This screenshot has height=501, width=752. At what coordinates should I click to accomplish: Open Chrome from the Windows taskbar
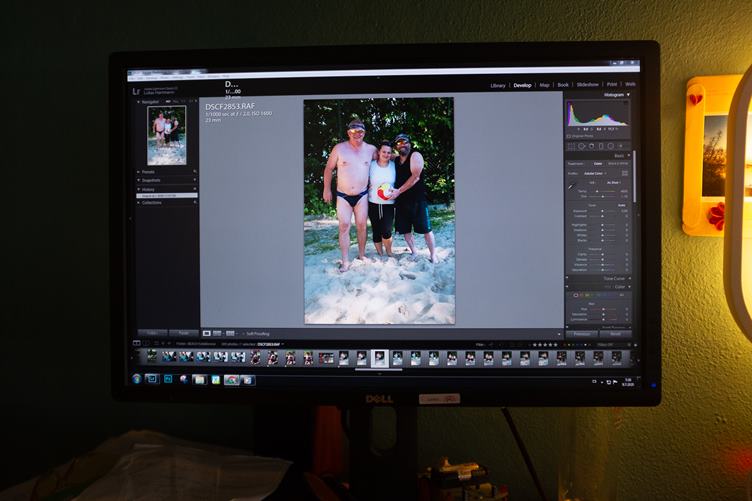[x=231, y=380]
